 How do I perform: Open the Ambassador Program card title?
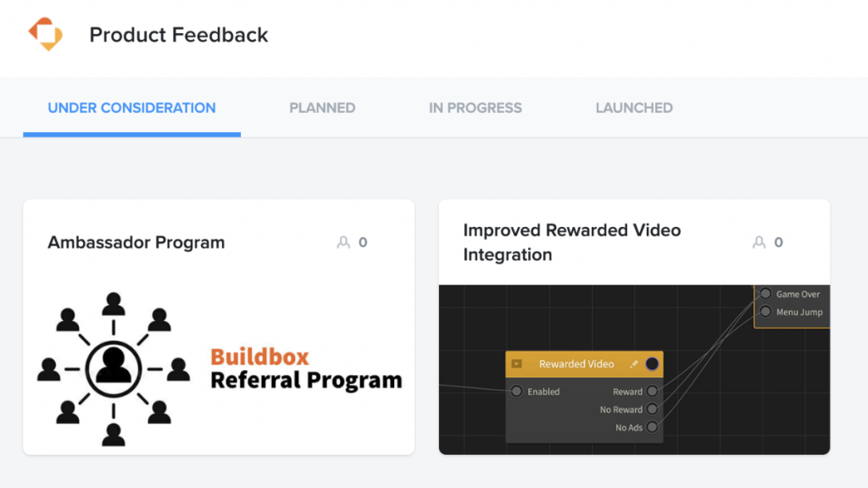point(136,242)
